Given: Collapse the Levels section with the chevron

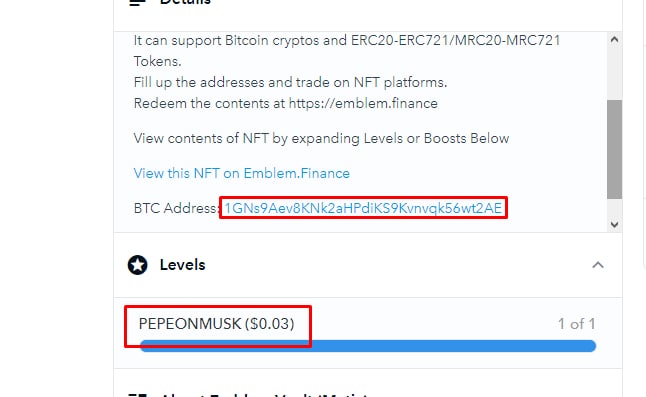Looking at the screenshot, I should click(598, 265).
